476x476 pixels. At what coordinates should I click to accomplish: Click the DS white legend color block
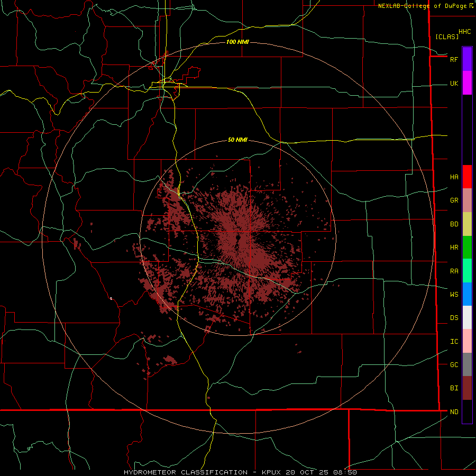click(467, 317)
